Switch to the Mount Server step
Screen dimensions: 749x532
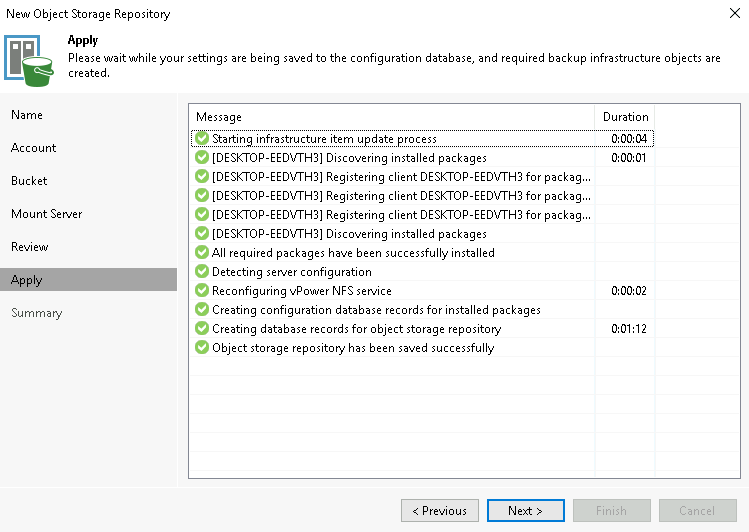point(46,214)
